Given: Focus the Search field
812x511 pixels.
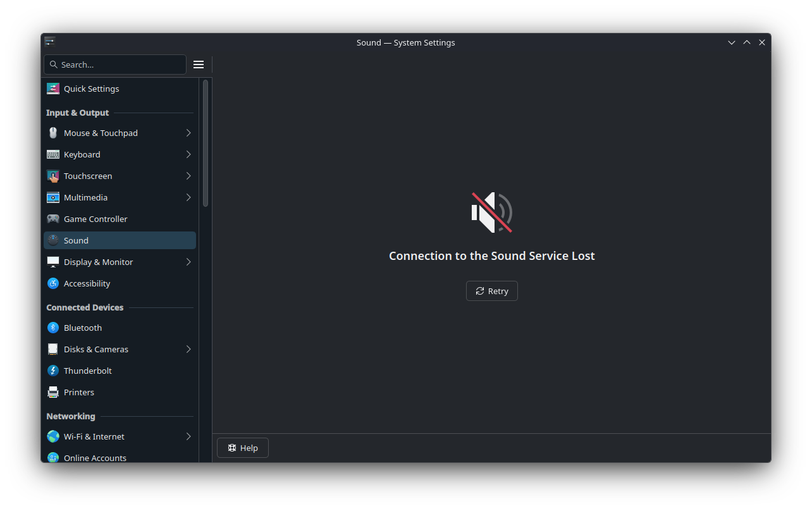Looking at the screenshot, I should (x=115, y=65).
